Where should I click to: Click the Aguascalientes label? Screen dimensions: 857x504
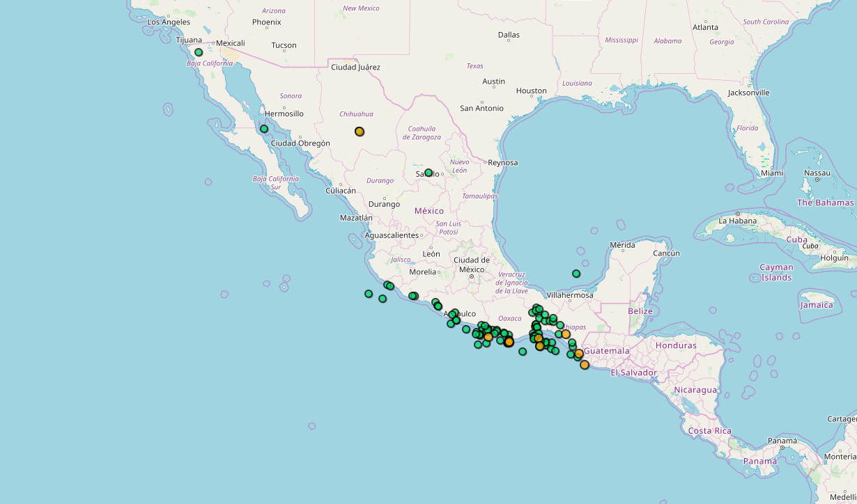coord(392,235)
